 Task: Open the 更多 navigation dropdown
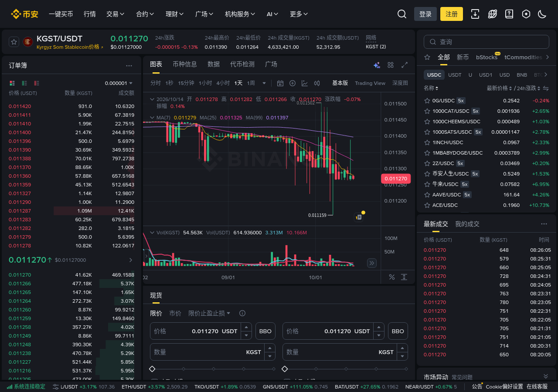coord(299,14)
